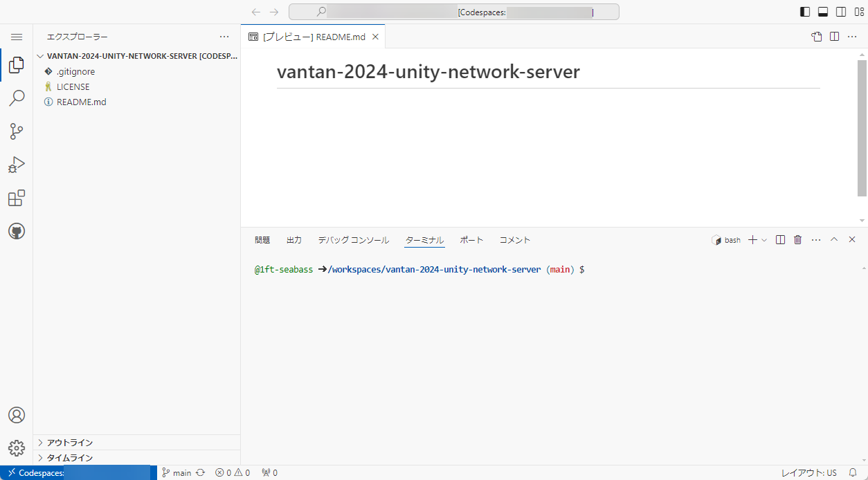
Task: Toggle the primary sidebar visibility
Action: coord(805,12)
